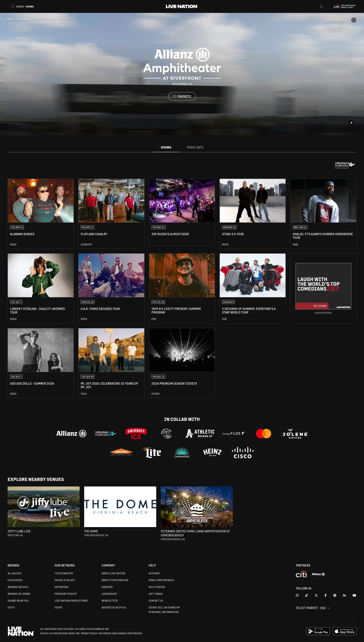Open Live Nation Pinterest page

[335, 595]
